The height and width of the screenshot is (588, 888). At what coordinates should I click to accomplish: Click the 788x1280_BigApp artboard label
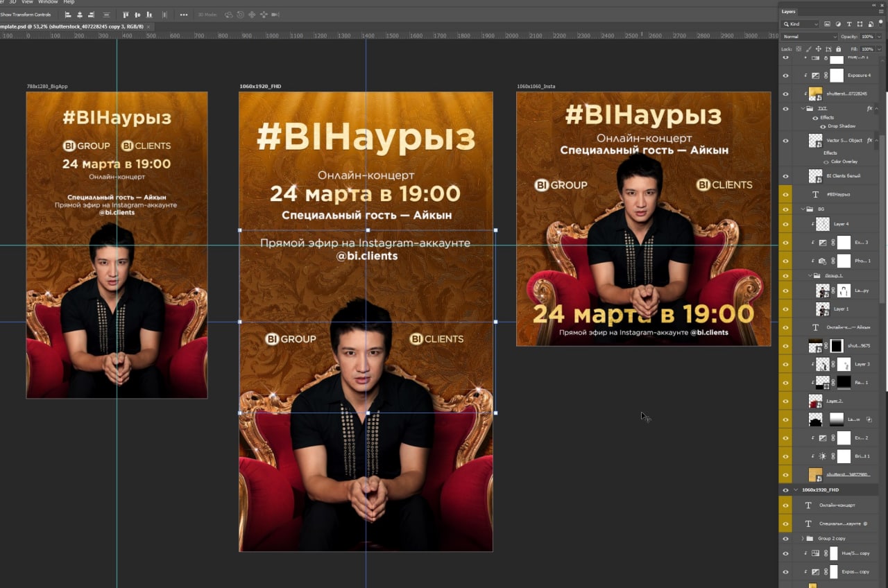pos(47,87)
